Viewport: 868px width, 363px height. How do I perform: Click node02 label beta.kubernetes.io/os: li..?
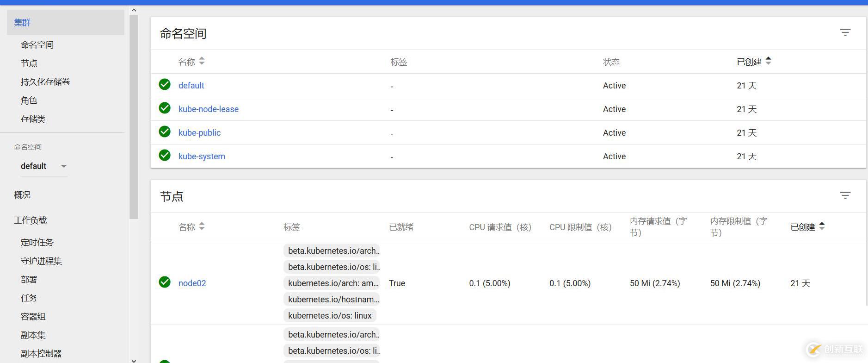(332, 267)
